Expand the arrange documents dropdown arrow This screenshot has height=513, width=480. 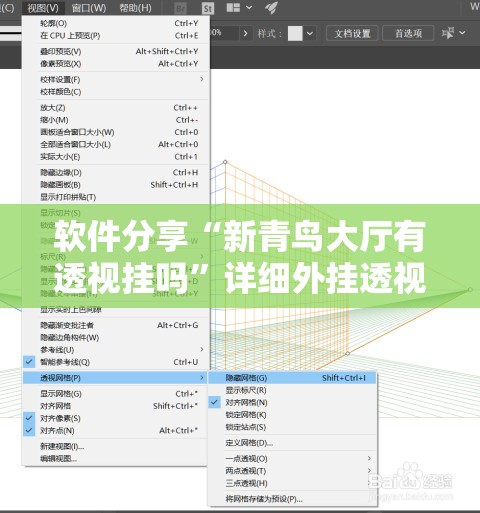(249, 7)
